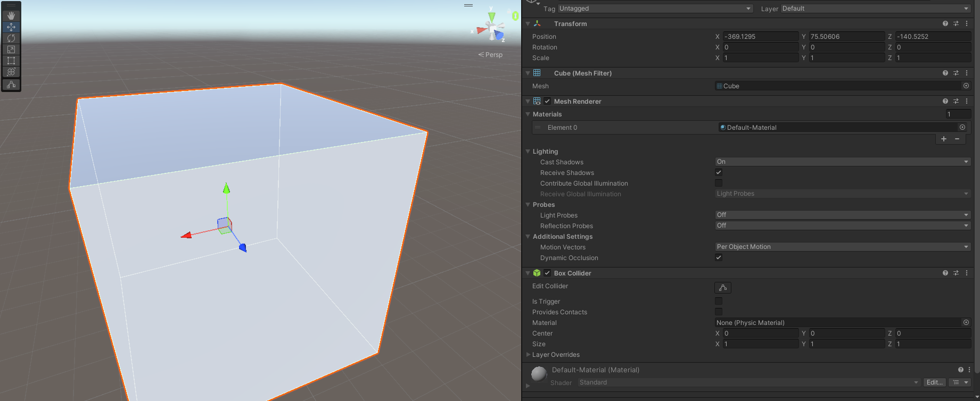The width and height of the screenshot is (980, 401).
Task: Expand the Layer Overrides foldout
Action: (x=528, y=354)
